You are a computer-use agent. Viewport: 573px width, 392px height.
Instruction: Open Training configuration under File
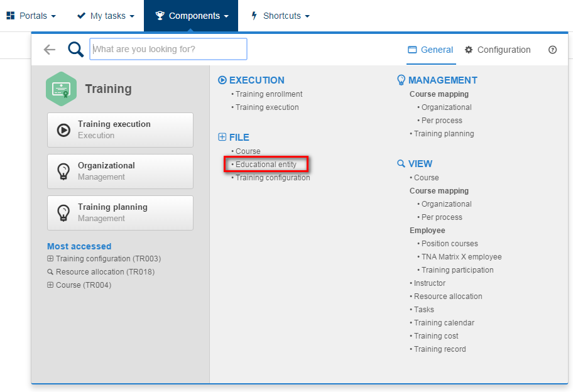point(273,178)
